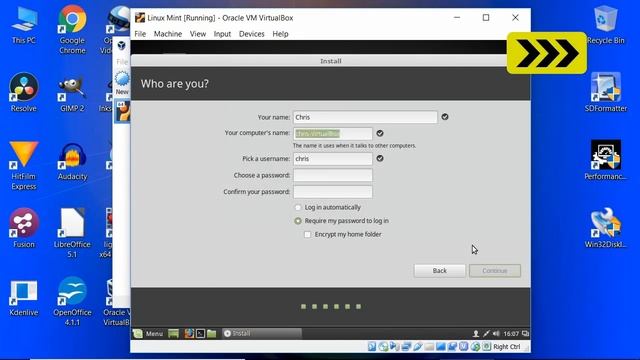This screenshot has height=360, width=640.
Task: Launch Terminal from Mint panel
Action: pos(200,333)
